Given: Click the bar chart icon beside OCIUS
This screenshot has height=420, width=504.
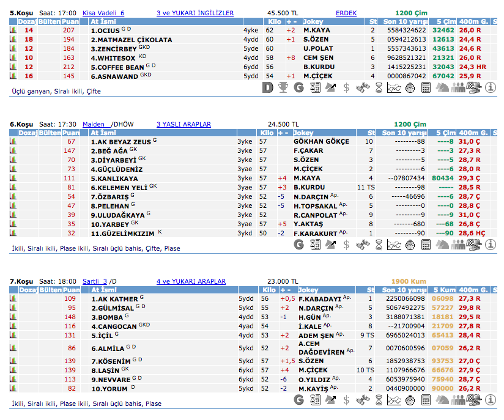Looking at the screenshot, I should (13, 30).
